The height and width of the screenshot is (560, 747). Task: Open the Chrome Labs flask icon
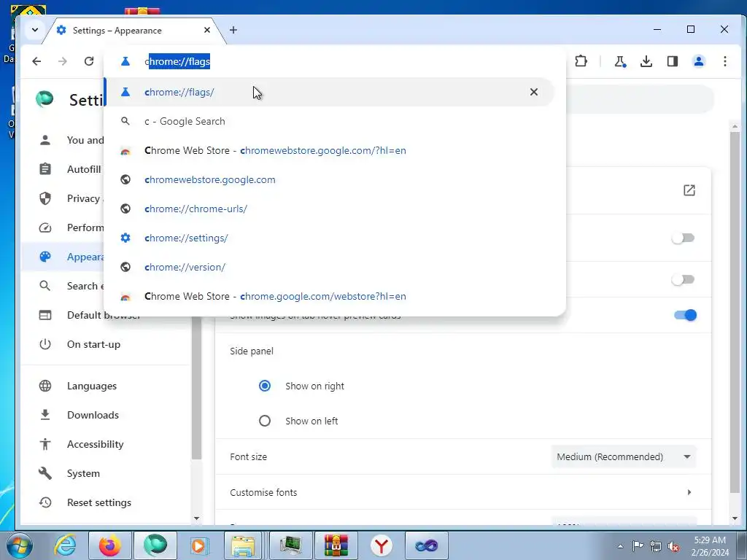(620, 61)
